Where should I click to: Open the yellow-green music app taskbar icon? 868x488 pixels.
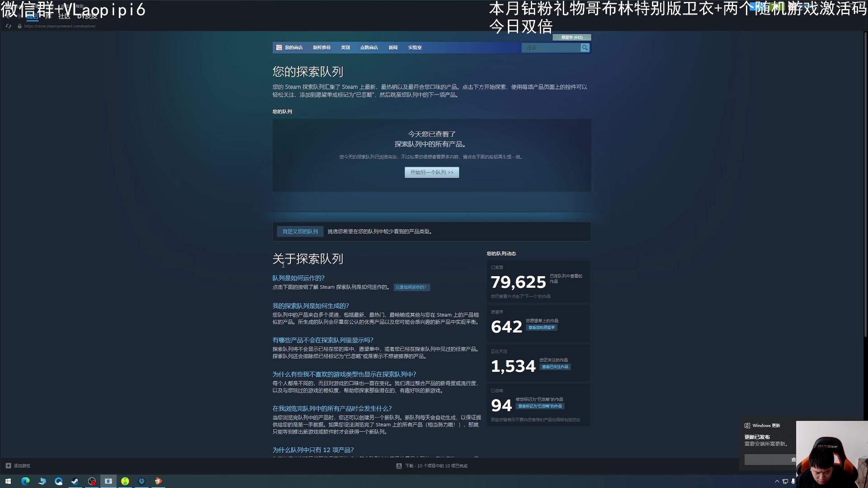[x=125, y=481]
